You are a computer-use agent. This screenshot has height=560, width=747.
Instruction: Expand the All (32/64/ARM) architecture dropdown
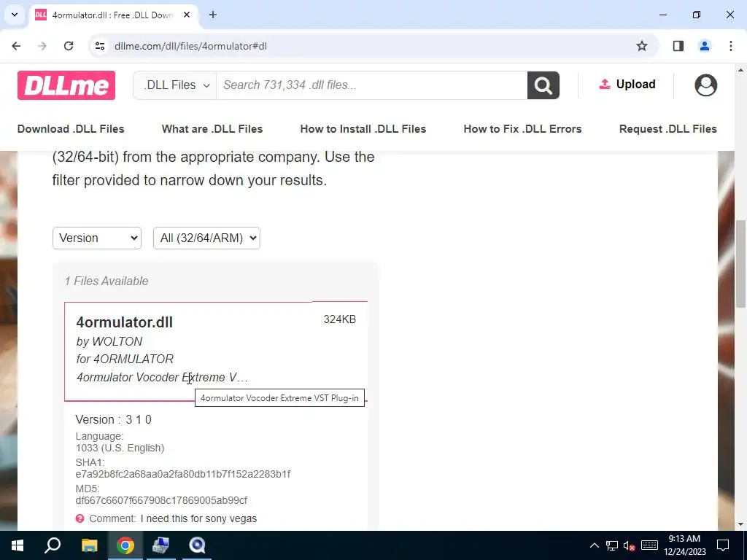tap(206, 238)
